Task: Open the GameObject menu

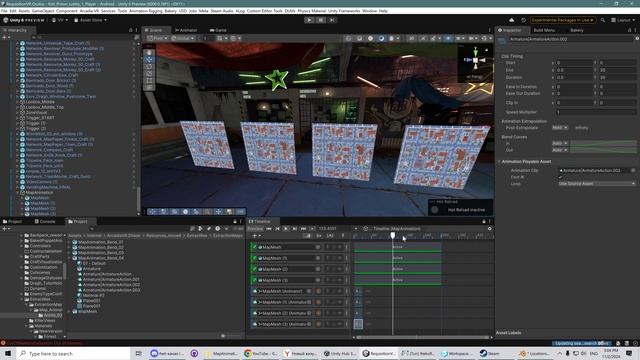Action: (43, 11)
